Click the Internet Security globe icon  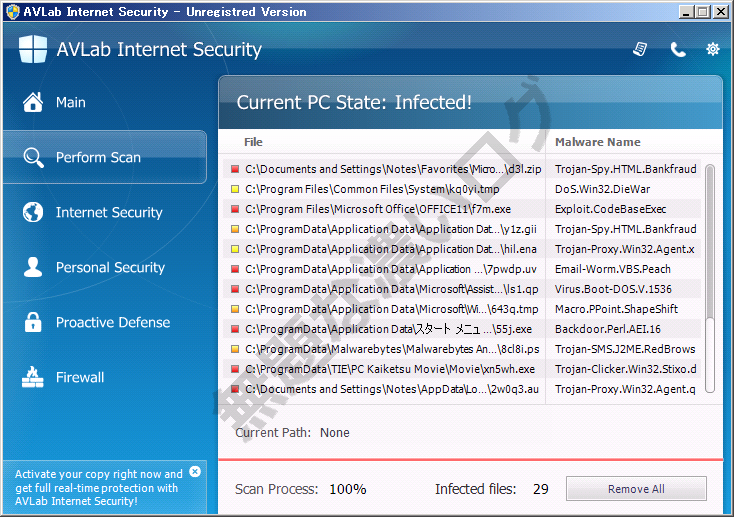[33, 212]
